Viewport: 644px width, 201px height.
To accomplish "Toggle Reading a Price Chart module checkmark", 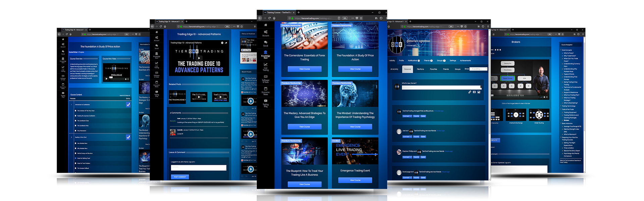I will click(x=128, y=137).
